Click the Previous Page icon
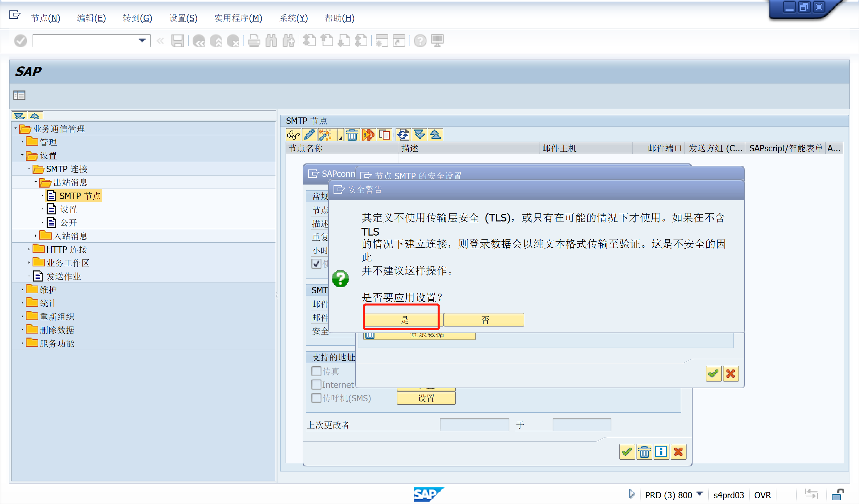Screen dimensions: 859x504 click(326, 41)
